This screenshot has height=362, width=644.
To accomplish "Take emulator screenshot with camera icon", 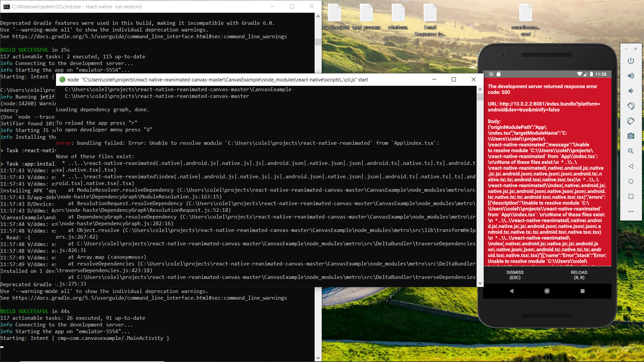I will click(631, 136).
